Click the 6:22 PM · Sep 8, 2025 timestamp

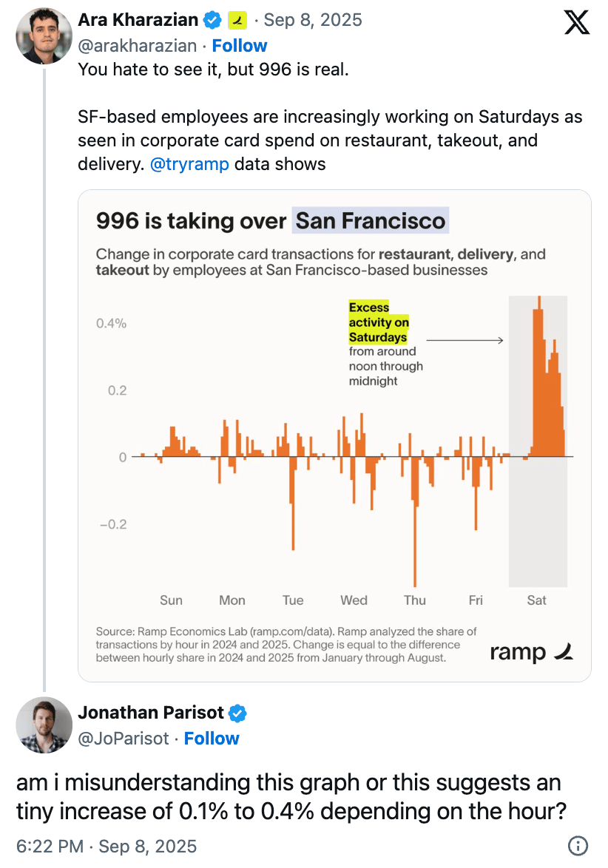(107, 847)
